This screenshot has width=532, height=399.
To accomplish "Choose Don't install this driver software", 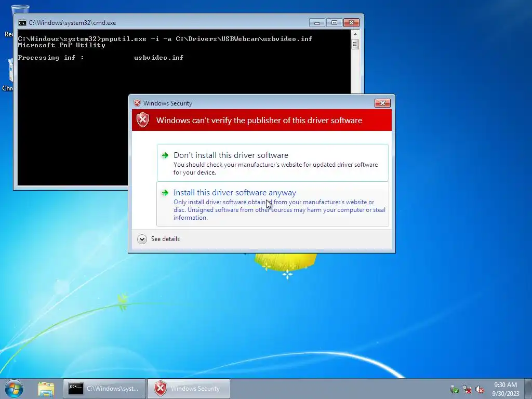I will [272, 163].
